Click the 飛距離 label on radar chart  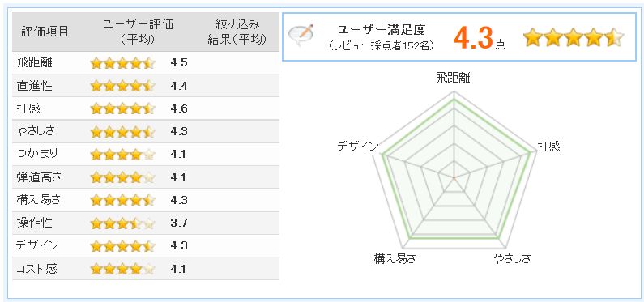click(454, 78)
